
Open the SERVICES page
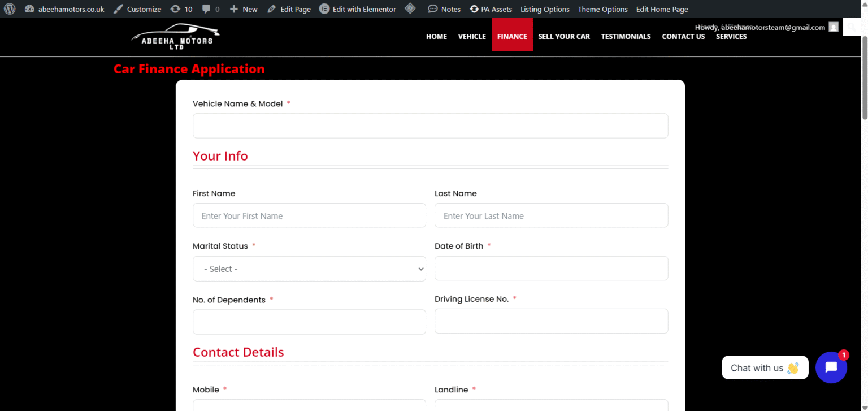pyautogui.click(x=731, y=36)
